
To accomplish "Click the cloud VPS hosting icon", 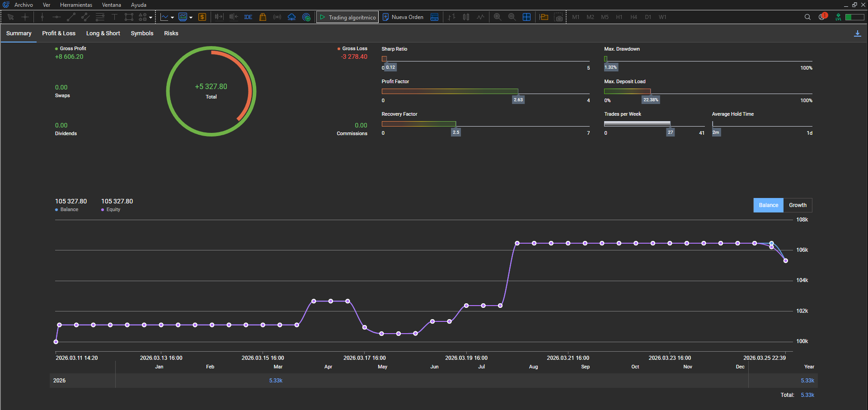I will (292, 17).
